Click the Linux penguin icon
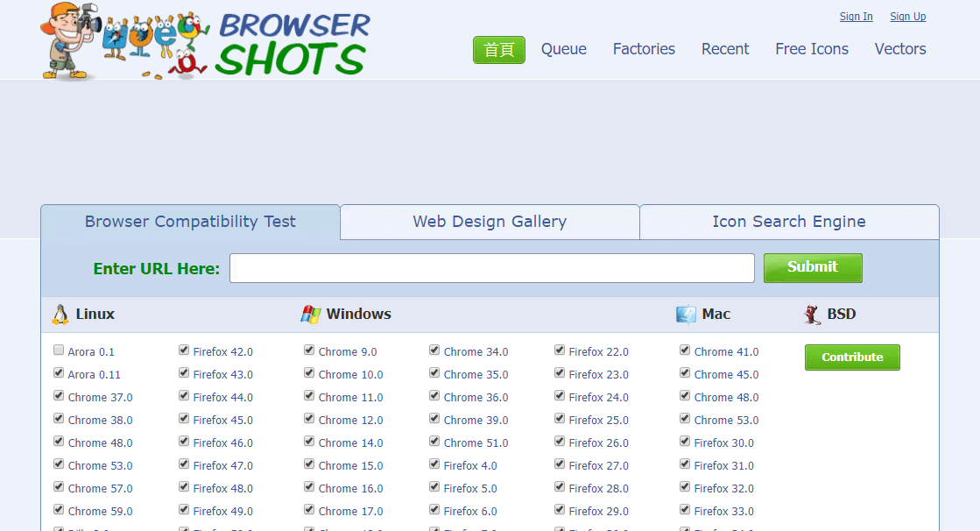Viewport: 980px width, 531px height. (60, 315)
